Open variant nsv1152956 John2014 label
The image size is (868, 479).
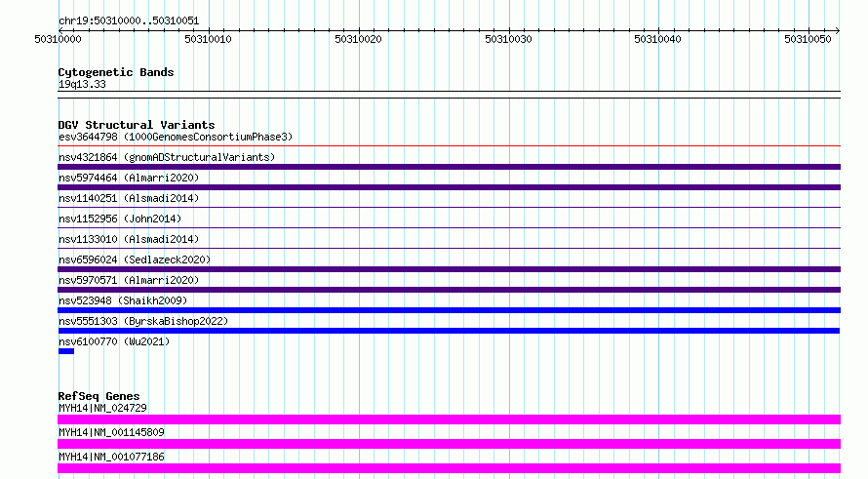[x=120, y=219]
